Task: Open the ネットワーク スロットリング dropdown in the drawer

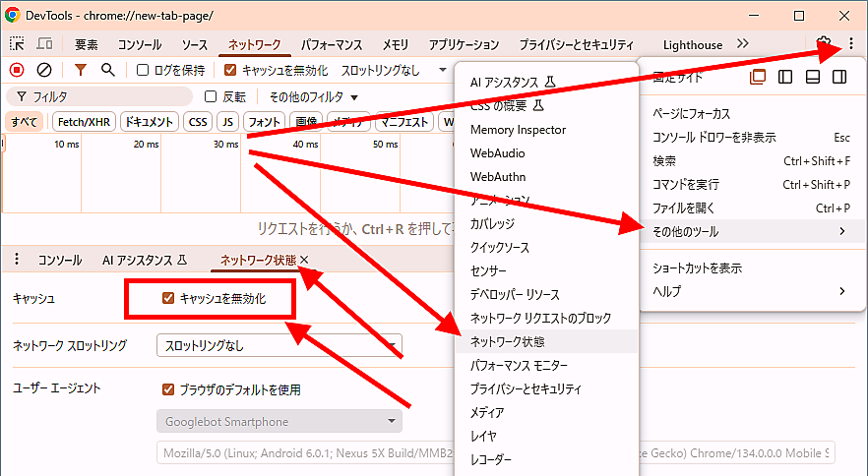Action: (x=279, y=345)
